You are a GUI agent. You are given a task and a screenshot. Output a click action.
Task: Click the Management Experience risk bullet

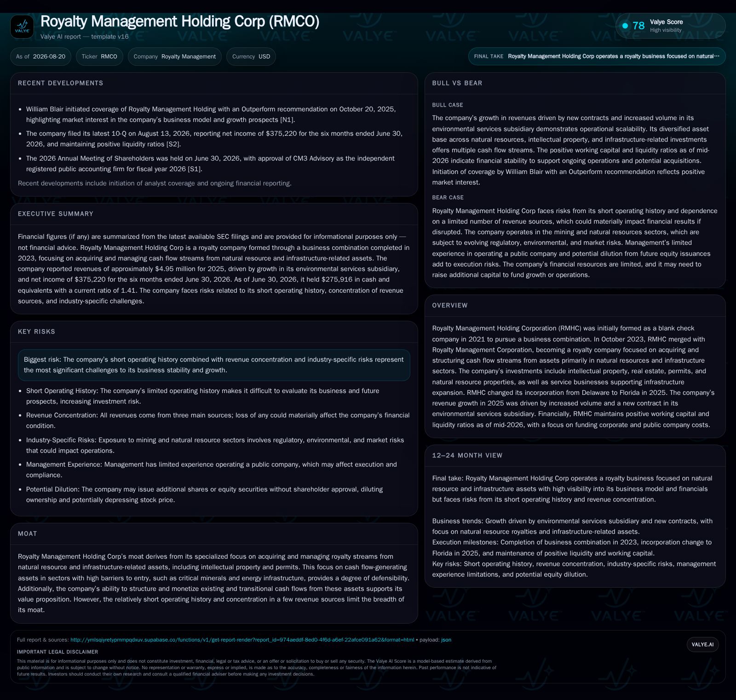tap(212, 470)
